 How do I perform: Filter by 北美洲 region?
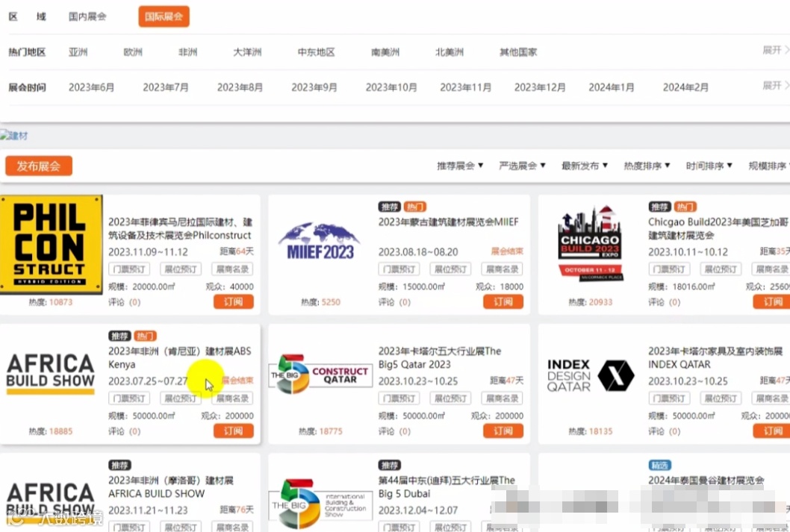[x=450, y=51]
